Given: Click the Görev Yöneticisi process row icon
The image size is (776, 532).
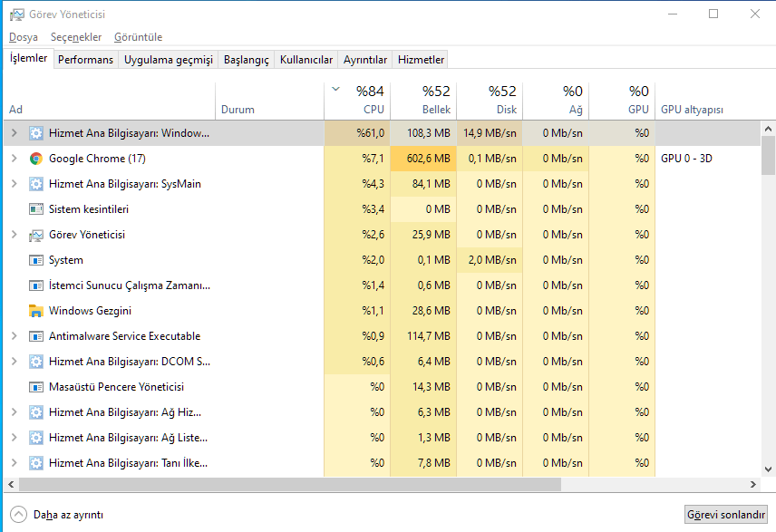Looking at the screenshot, I should point(35,235).
